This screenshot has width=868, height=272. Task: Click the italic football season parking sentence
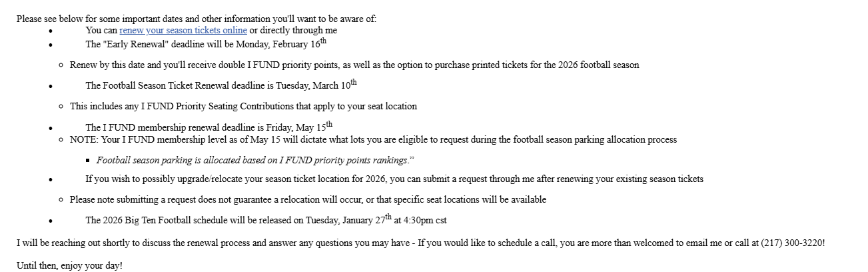[x=252, y=161]
